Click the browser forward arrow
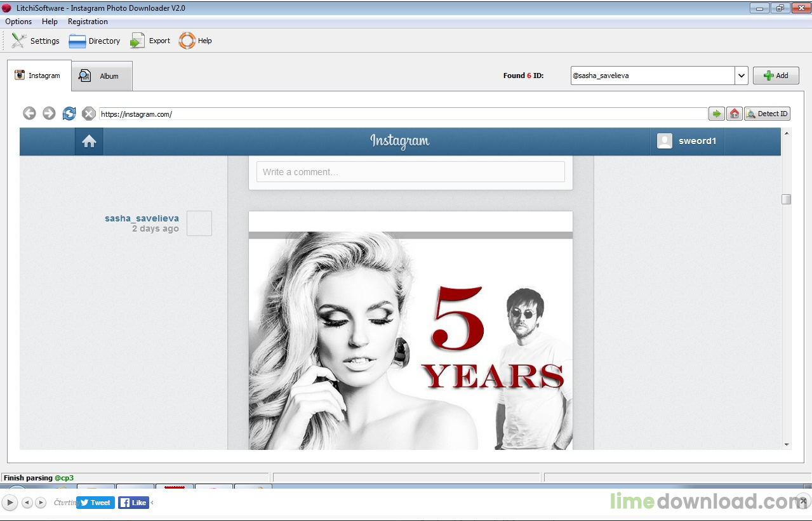This screenshot has height=521, width=812. coord(49,114)
